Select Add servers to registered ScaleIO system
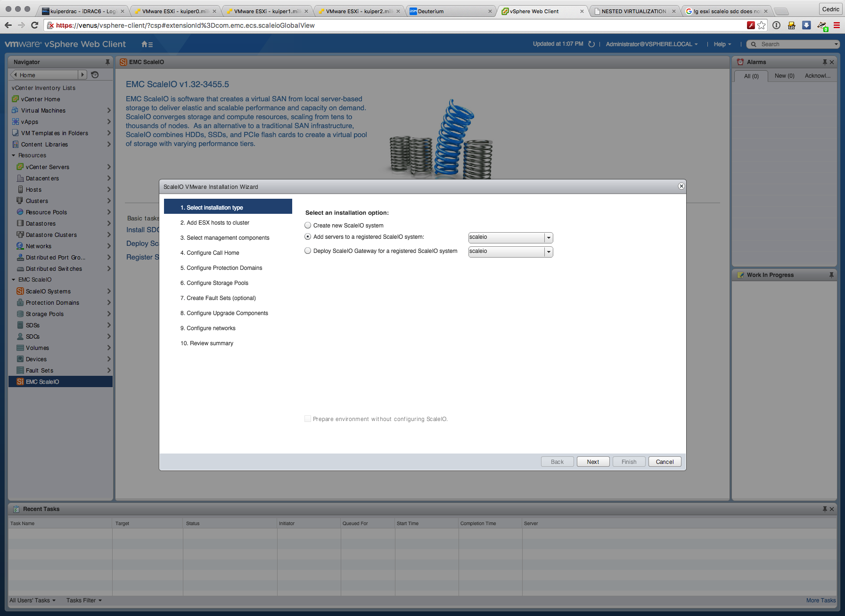This screenshot has width=845, height=616. 308,237
